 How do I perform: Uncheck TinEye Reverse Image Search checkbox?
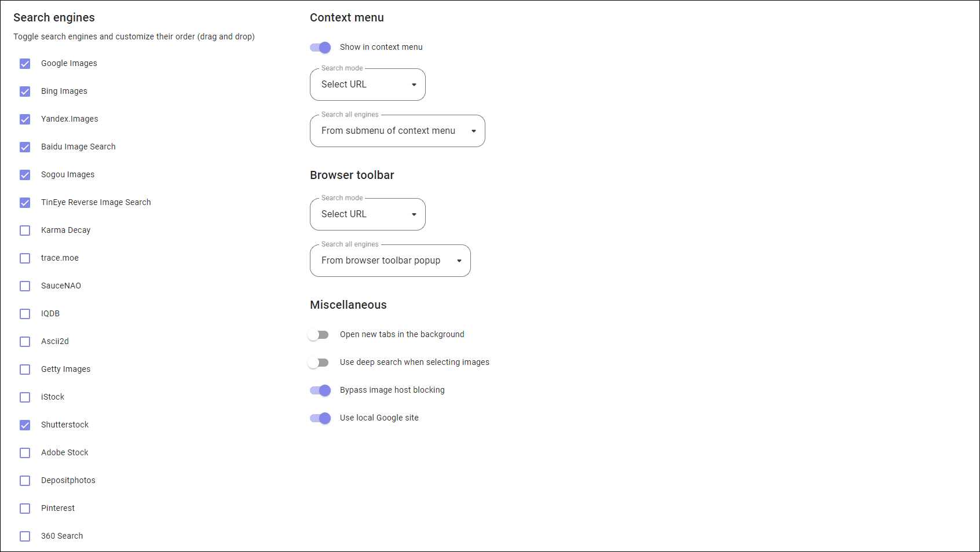point(25,203)
